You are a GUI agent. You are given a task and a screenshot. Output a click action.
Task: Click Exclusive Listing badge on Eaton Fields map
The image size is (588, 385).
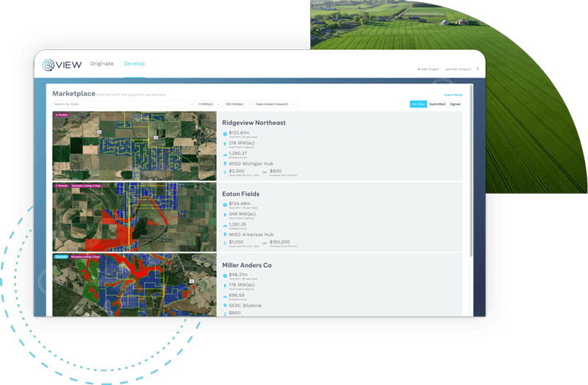(86, 186)
